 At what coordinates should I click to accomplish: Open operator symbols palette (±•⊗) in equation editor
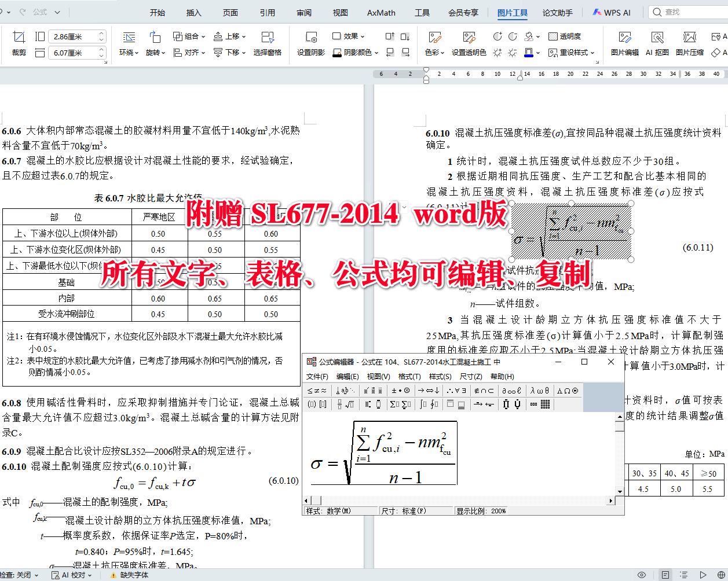tap(401, 391)
